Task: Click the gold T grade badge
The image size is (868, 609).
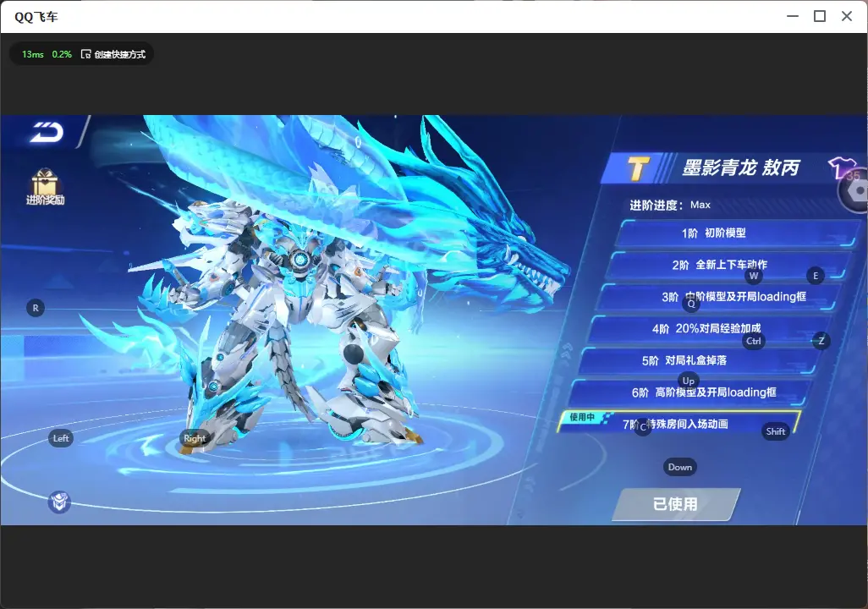Action: [638, 168]
